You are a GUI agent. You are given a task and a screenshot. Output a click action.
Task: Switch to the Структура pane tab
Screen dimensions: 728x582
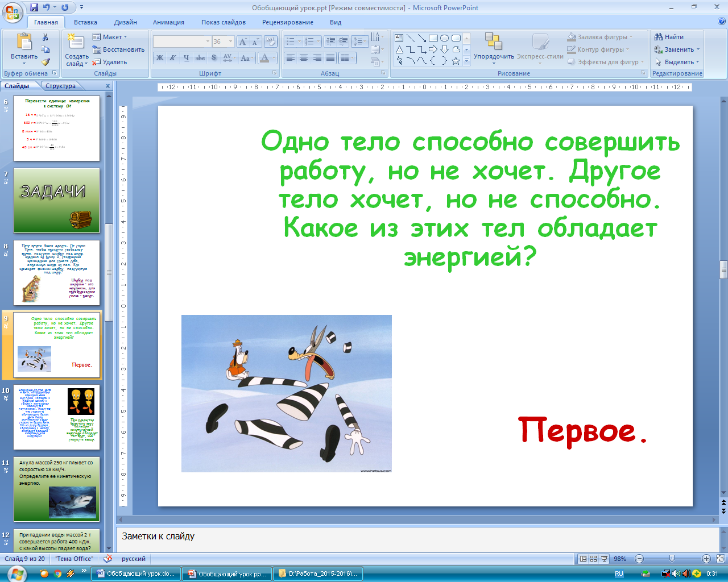61,86
